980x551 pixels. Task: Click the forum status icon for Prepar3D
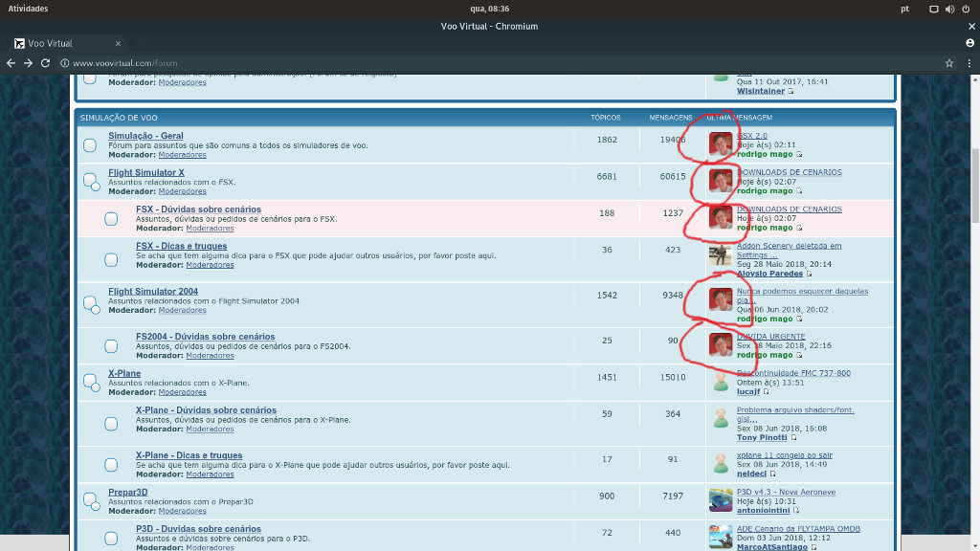click(x=91, y=501)
